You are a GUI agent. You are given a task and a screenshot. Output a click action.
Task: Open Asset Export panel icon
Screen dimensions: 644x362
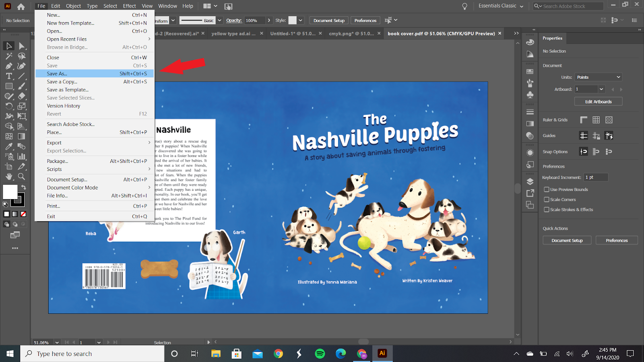coord(530,193)
